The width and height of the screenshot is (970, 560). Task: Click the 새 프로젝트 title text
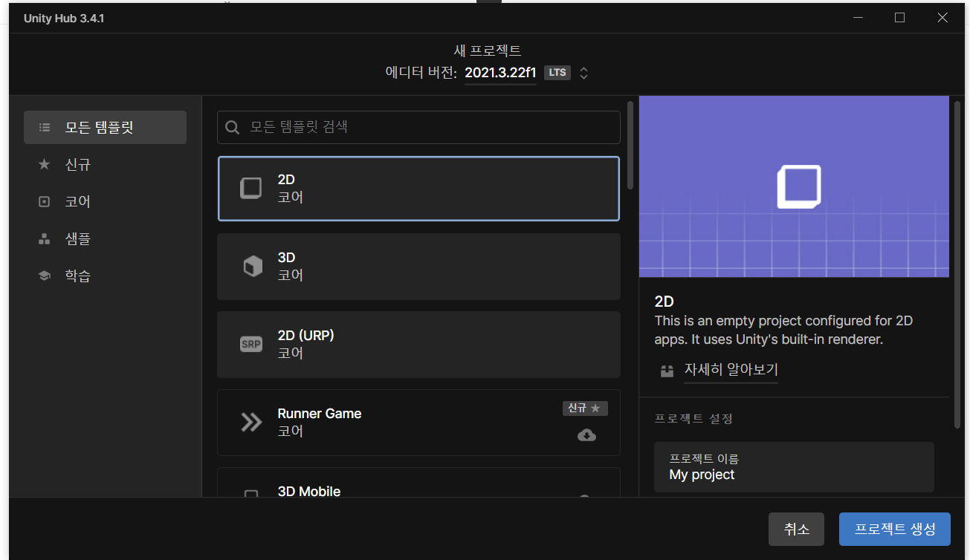point(488,51)
